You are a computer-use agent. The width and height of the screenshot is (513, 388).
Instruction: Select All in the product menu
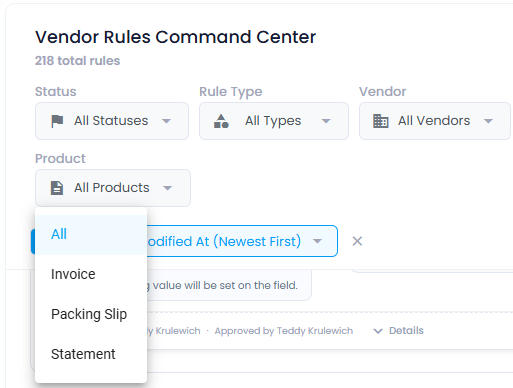tap(91, 234)
